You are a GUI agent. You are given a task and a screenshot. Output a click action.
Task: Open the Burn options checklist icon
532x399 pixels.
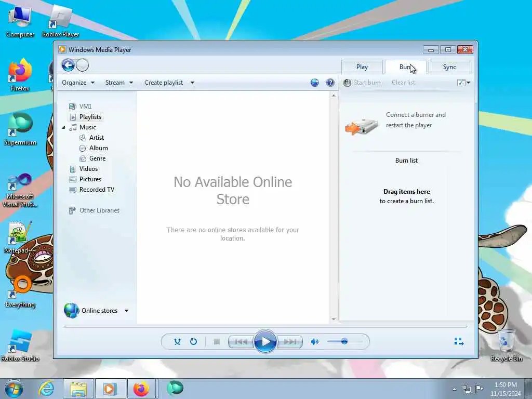463,83
